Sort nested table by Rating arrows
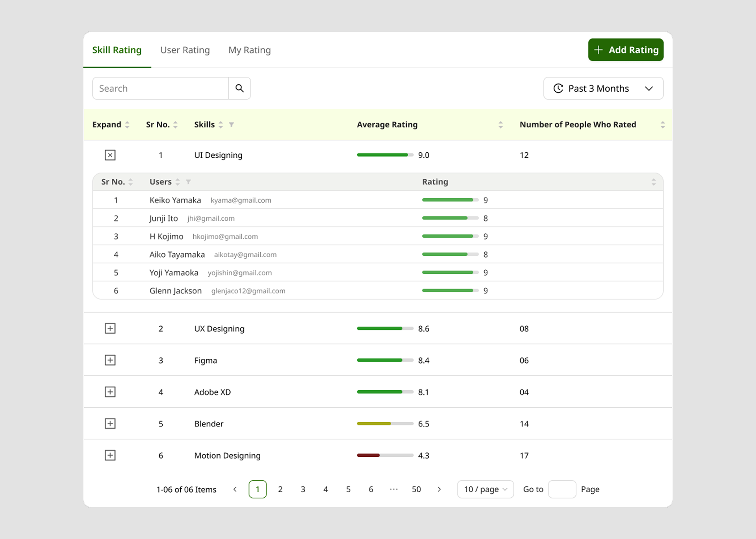756x539 pixels. (x=654, y=182)
